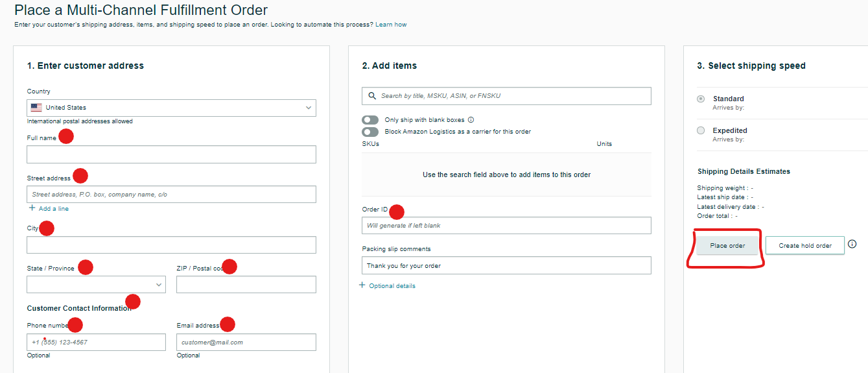This screenshot has width=868, height=373.
Task: Select Expedited shipping speed
Action: pyautogui.click(x=701, y=130)
